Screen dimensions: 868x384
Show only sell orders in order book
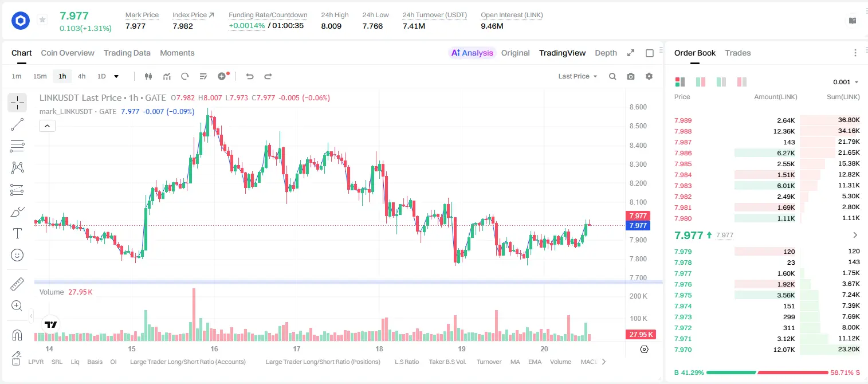pos(742,82)
